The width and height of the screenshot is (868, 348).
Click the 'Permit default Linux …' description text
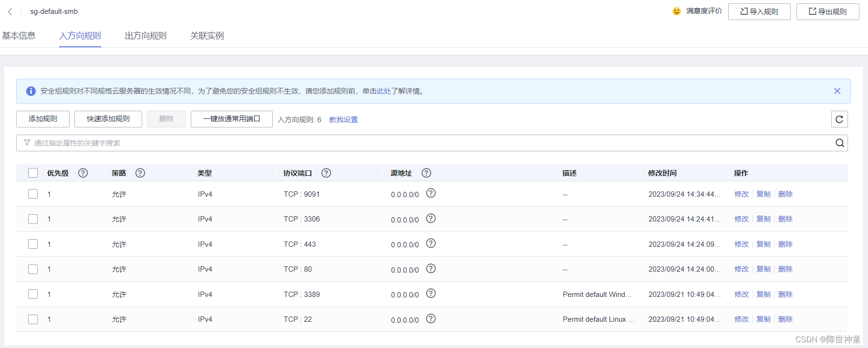pos(599,319)
